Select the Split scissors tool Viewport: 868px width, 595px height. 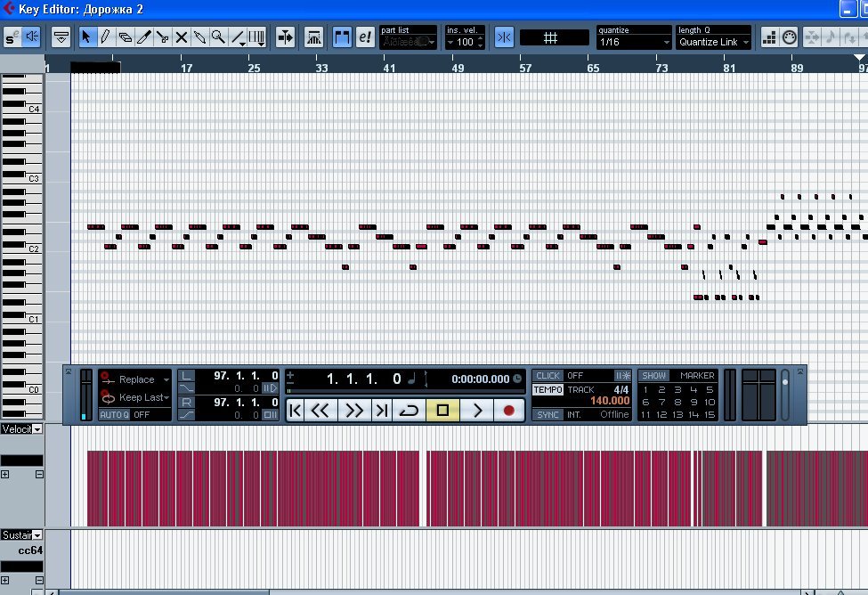(163, 37)
